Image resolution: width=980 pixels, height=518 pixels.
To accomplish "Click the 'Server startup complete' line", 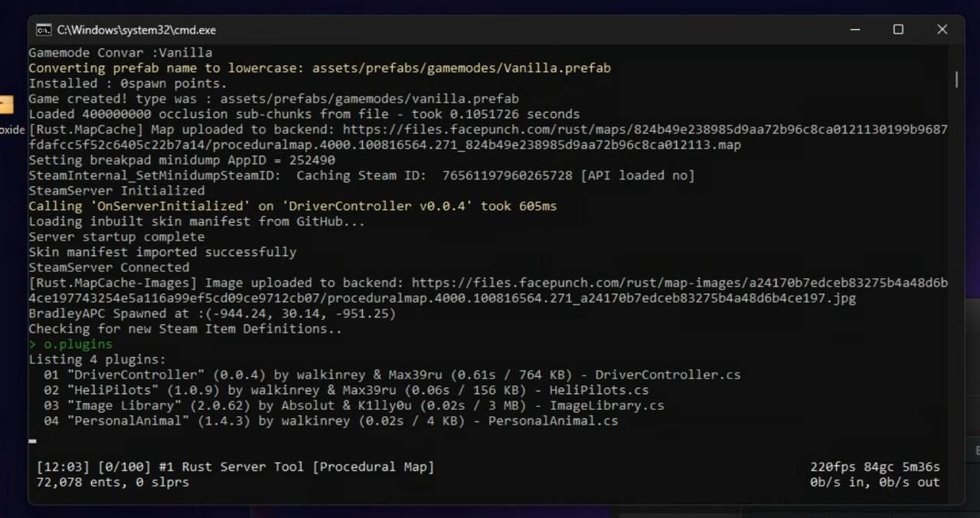I will pyautogui.click(x=116, y=237).
